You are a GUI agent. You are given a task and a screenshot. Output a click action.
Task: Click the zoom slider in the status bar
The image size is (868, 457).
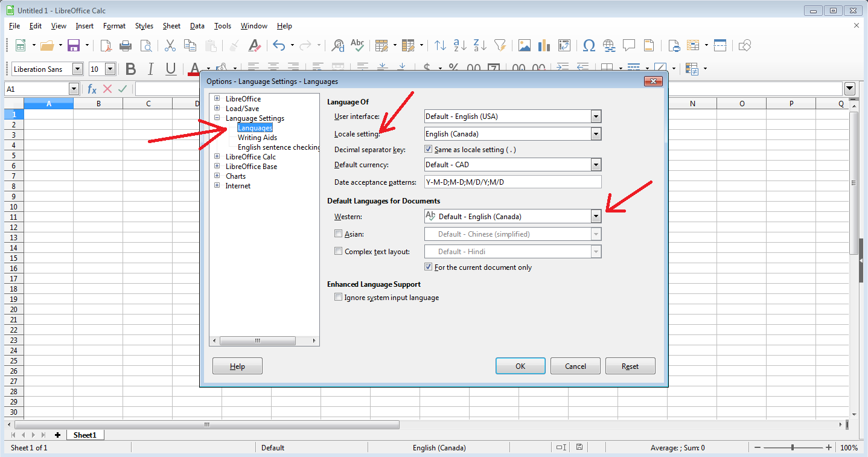pos(792,447)
